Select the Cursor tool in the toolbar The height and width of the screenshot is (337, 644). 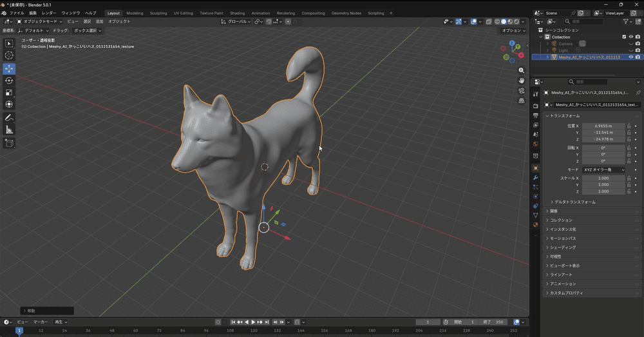9,55
